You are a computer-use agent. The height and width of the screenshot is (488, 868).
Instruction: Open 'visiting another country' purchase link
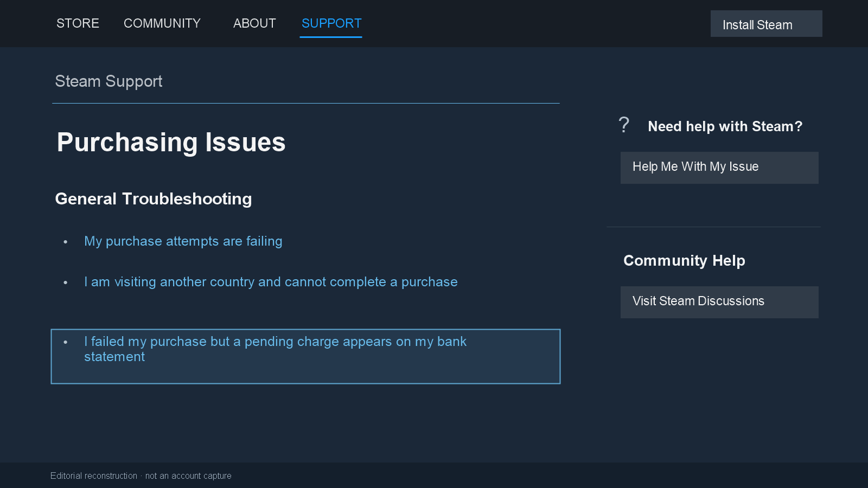[271, 282]
